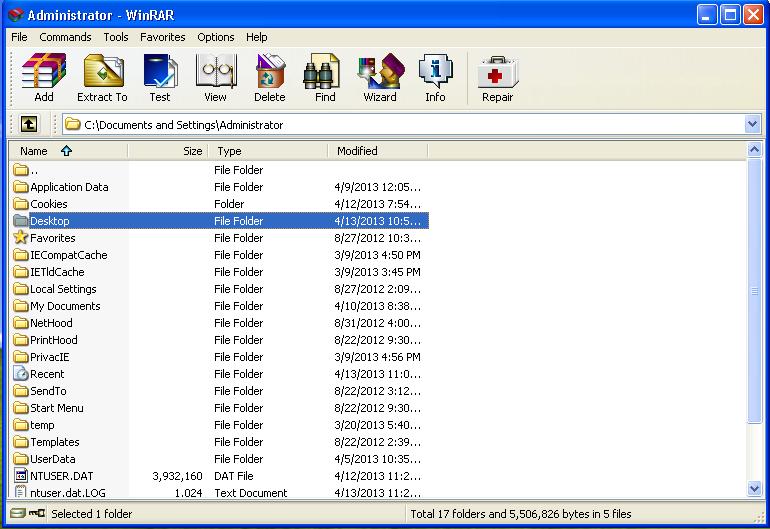
Task: Select the Start Menu folder name
Action: point(56,408)
